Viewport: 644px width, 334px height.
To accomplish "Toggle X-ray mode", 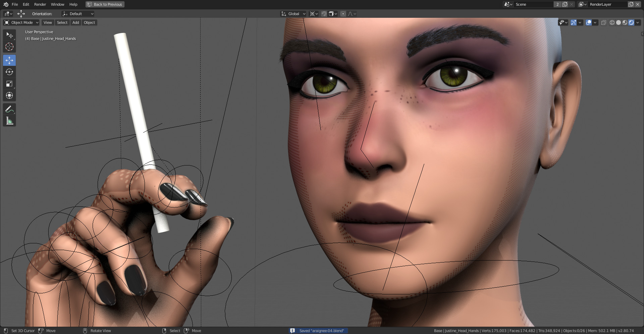I will [604, 22].
